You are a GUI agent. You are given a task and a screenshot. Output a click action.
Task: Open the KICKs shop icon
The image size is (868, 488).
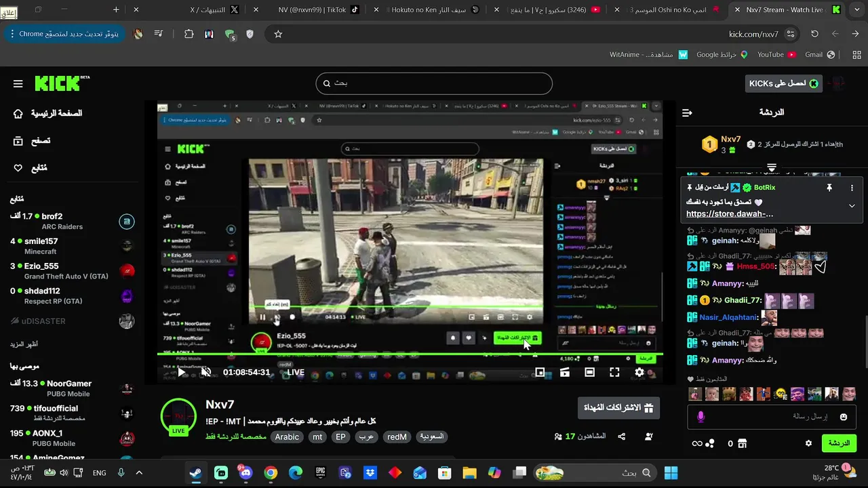(x=742, y=443)
